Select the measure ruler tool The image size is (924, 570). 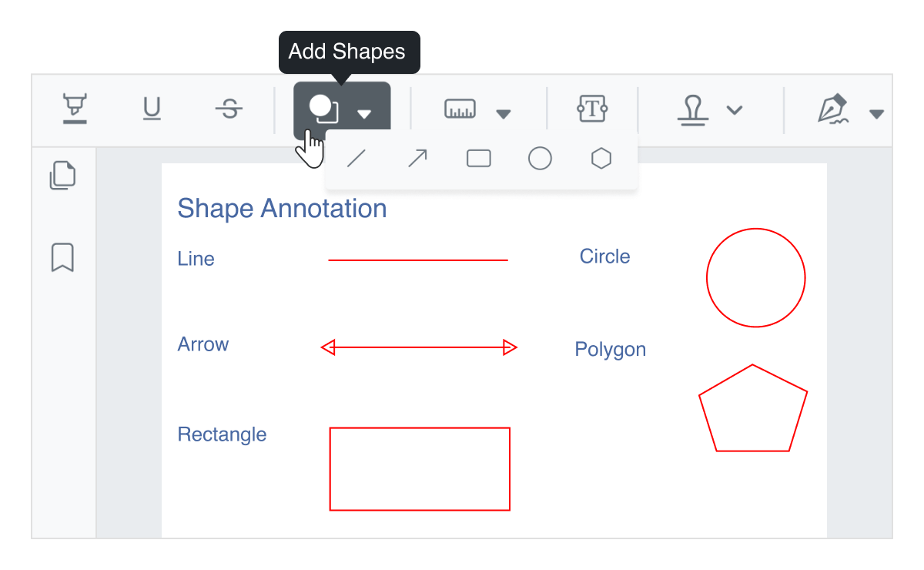pos(460,109)
